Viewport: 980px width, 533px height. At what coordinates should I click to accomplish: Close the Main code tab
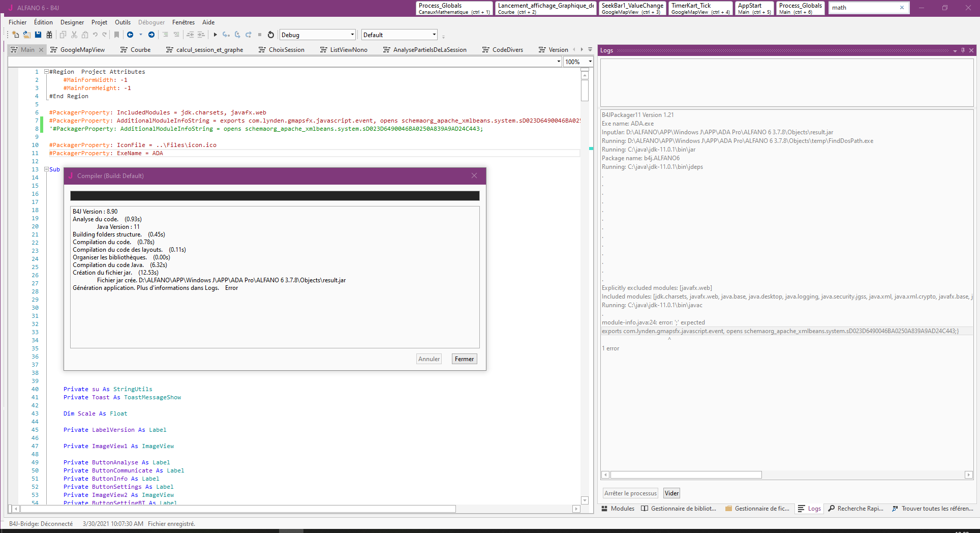click(41, 50)
